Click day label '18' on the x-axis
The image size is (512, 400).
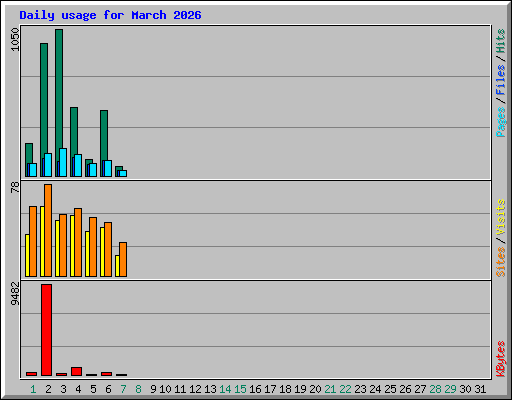(285, 389)
